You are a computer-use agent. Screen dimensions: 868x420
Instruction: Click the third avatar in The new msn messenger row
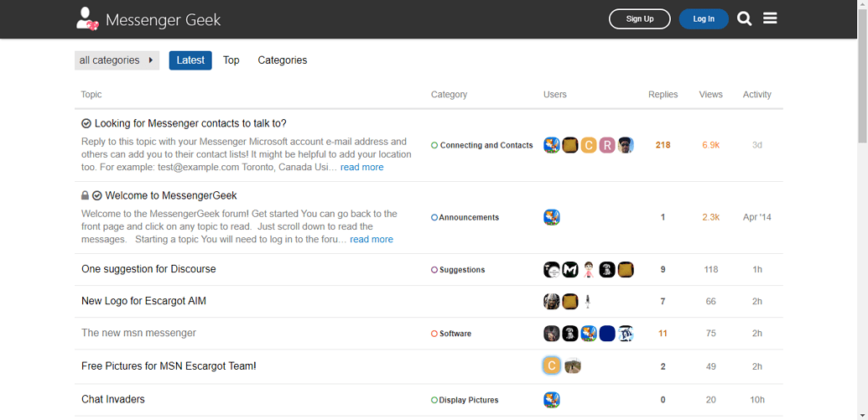coord(589,334)
